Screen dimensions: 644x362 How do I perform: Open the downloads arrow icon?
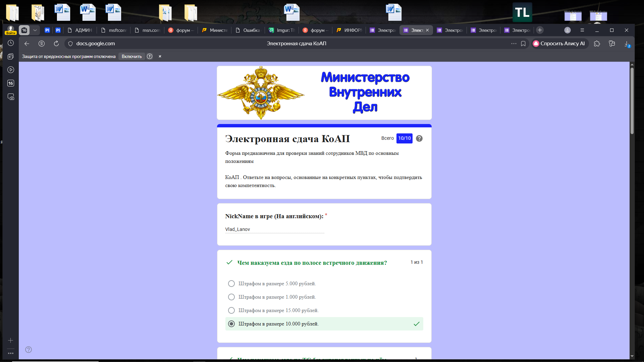coord(627,44)
